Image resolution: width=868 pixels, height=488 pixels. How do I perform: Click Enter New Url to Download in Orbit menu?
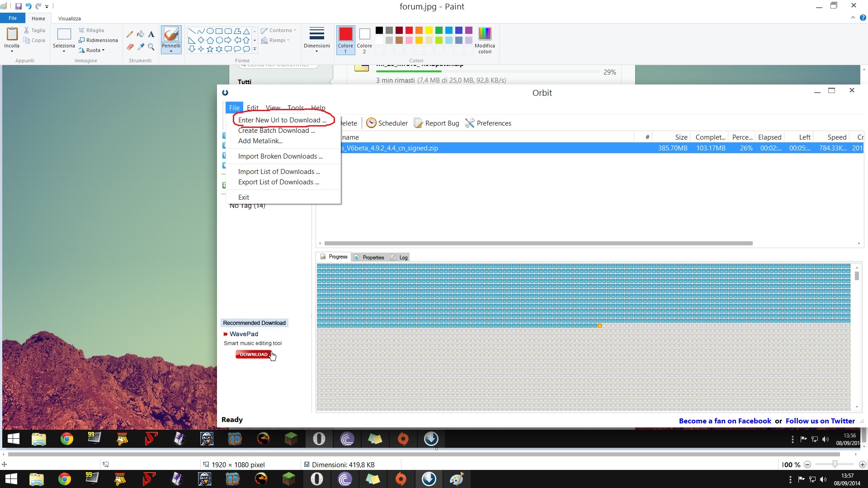282,120
